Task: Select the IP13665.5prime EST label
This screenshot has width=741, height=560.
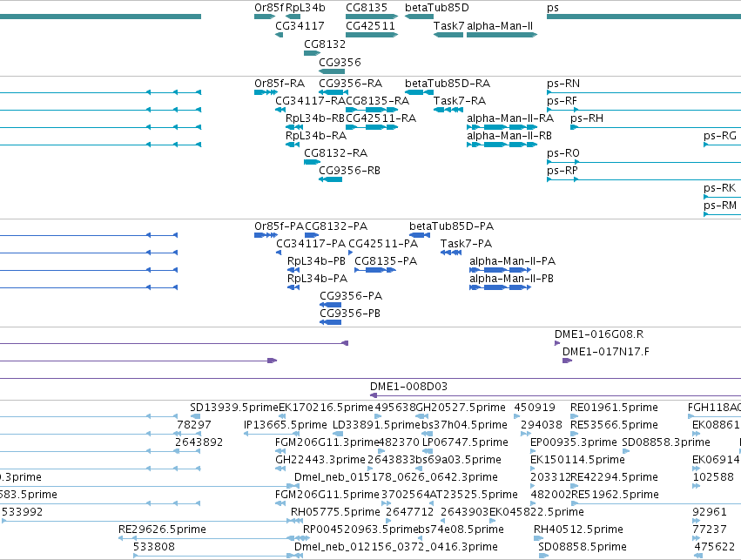Action: click(286, 425)
